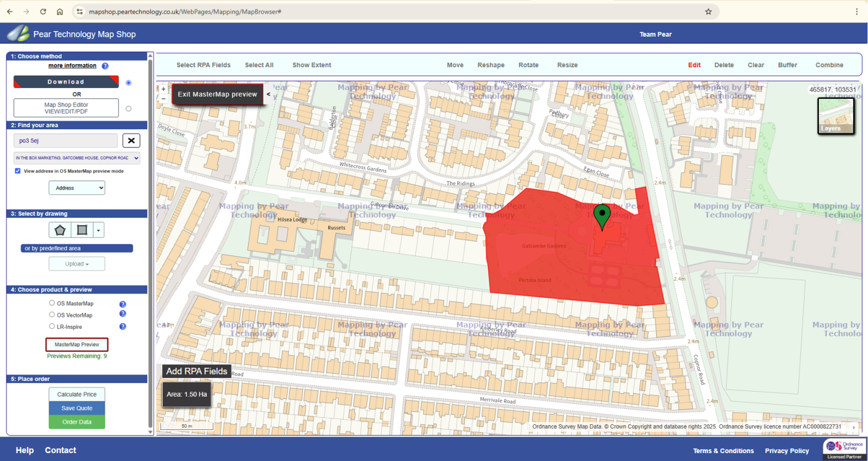Click or by predefined area button
This screenshot has height=461, width=868.
(77, 249)
